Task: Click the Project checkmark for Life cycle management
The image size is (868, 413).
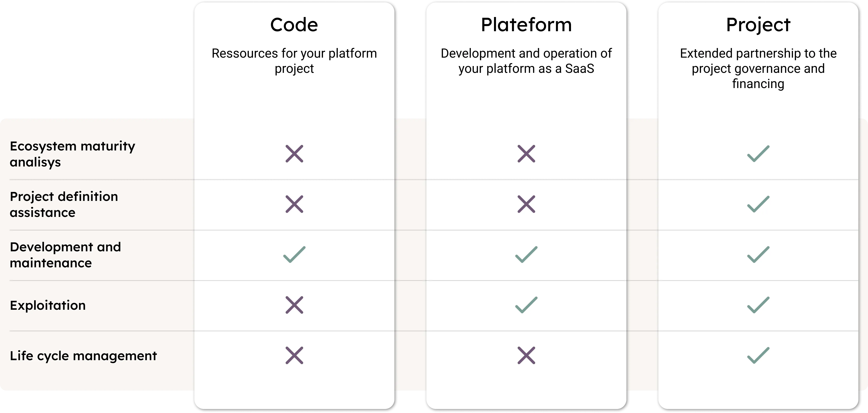Action: (758, 355)
